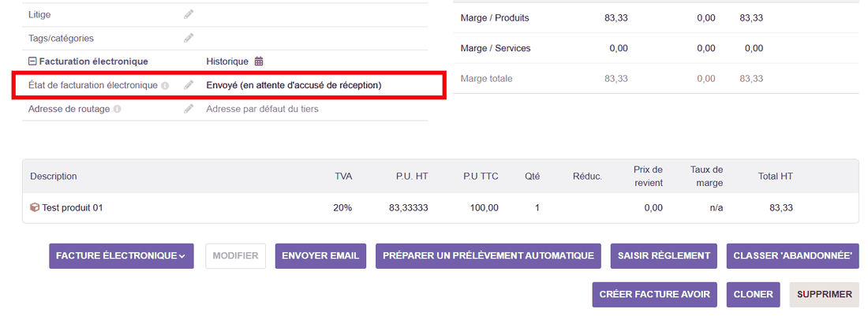Click the Historique label

click(227, 61)
